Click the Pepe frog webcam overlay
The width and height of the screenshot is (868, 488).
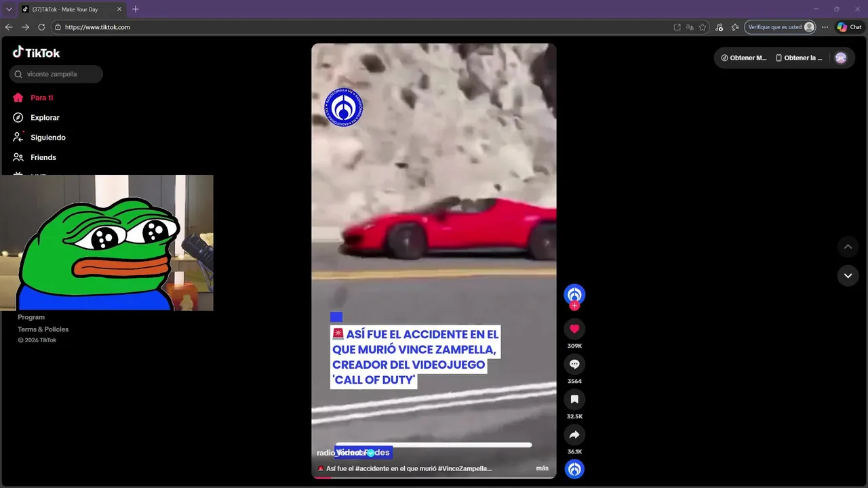click(x=106, y=243)
